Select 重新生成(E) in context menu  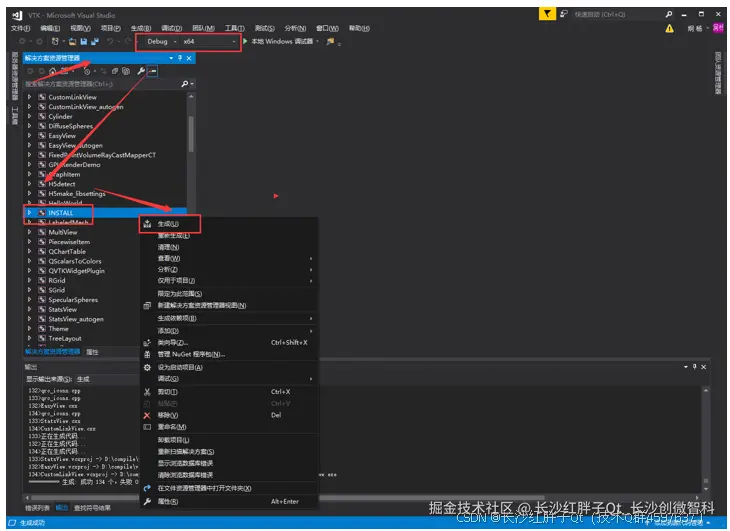pyautogui.click(x=174, y=235)
